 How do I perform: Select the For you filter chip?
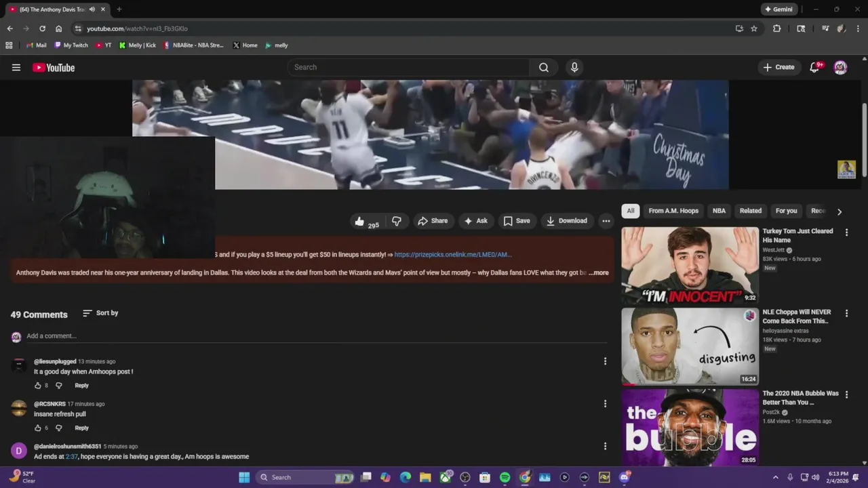787,211
